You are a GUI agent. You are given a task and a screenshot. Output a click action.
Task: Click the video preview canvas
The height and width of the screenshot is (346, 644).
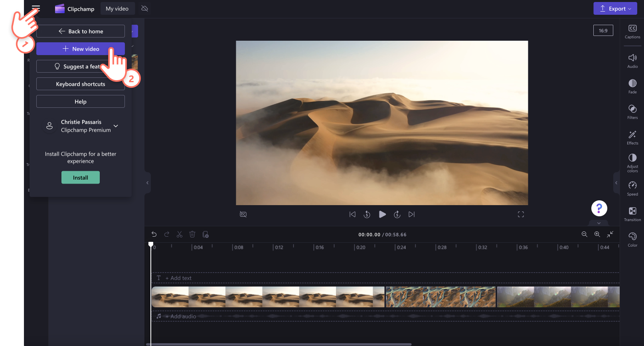tap(382, 123)
